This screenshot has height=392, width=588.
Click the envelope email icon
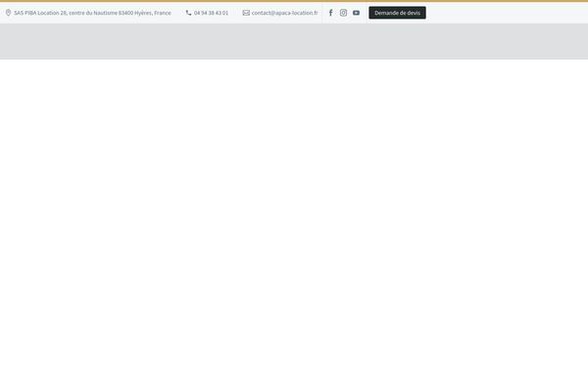tap(246, 13)
